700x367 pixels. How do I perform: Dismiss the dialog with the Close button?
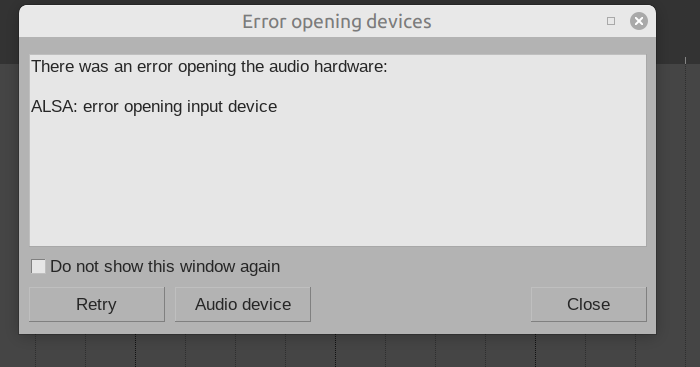tap(588, 304)
